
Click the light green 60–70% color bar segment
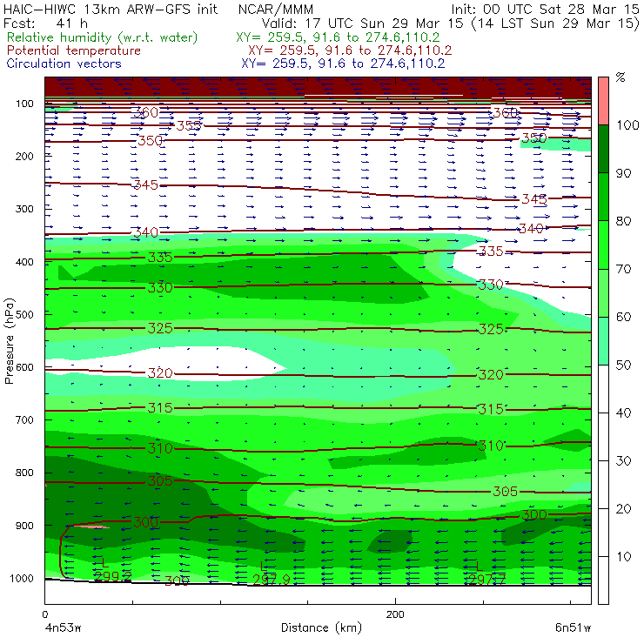(x=603, y=292)
